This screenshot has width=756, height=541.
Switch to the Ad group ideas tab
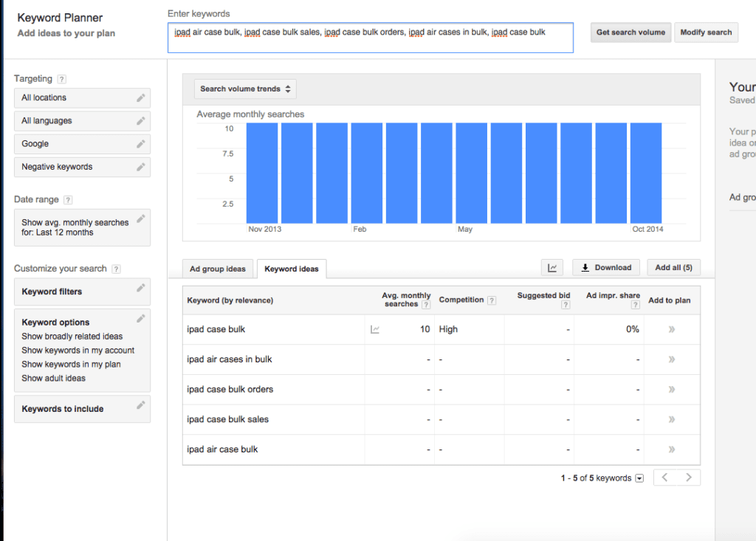click(218, 269)
